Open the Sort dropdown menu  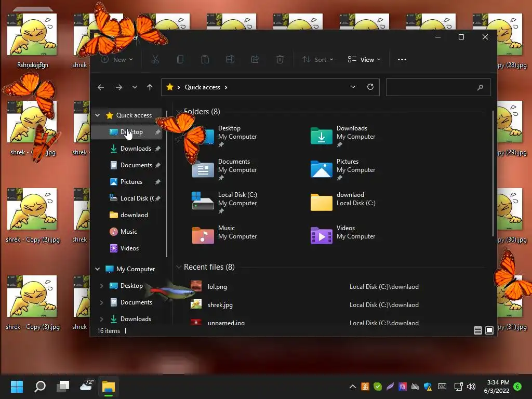[x=318, y=59]
